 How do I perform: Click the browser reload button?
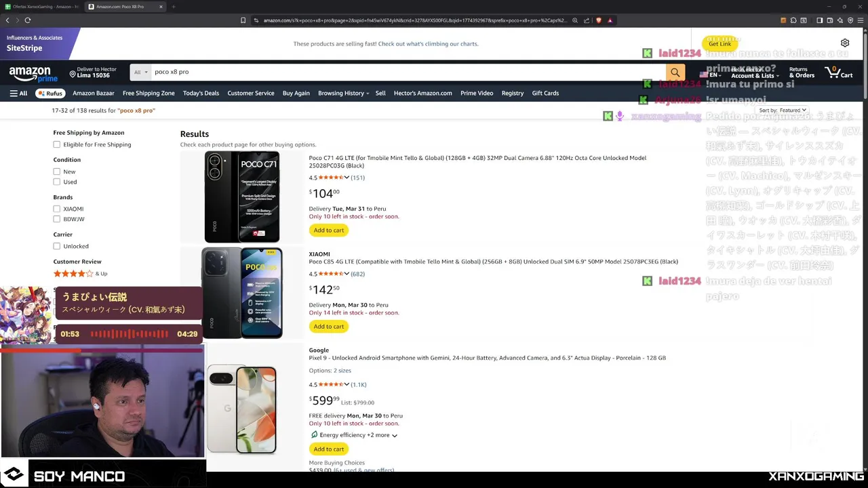click(28, 20)
